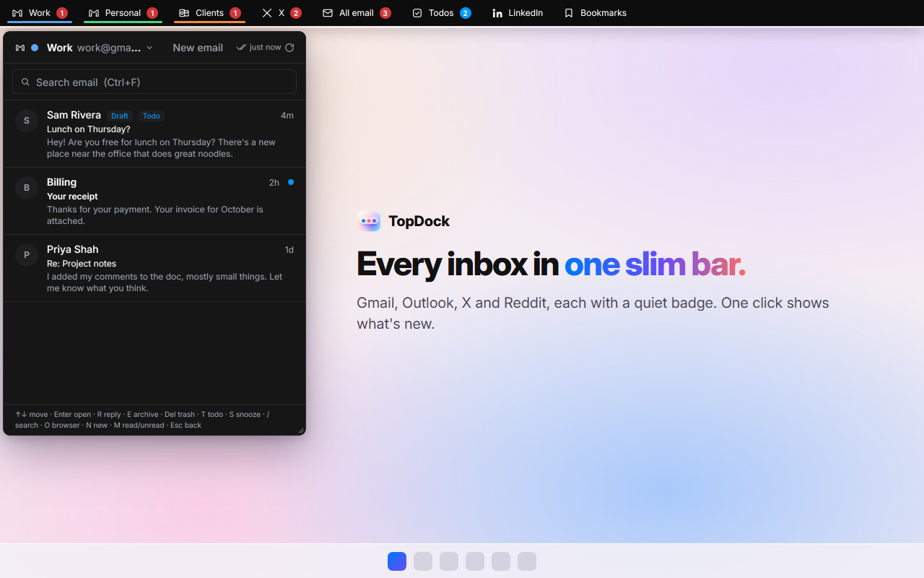The width and height of the screenshot is (924, 578).
Task: Click the LinkedIn icon in top bar
Action: click(x=497, y=13)
